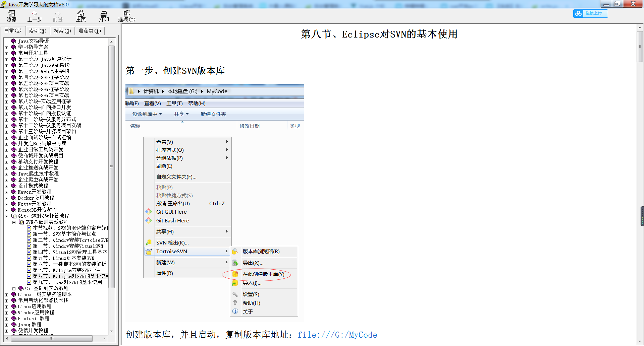This screenshot has width=644, height=346.
Task: Select 开发之Bug与解决方案 tree item
Action: coord(42,144)
